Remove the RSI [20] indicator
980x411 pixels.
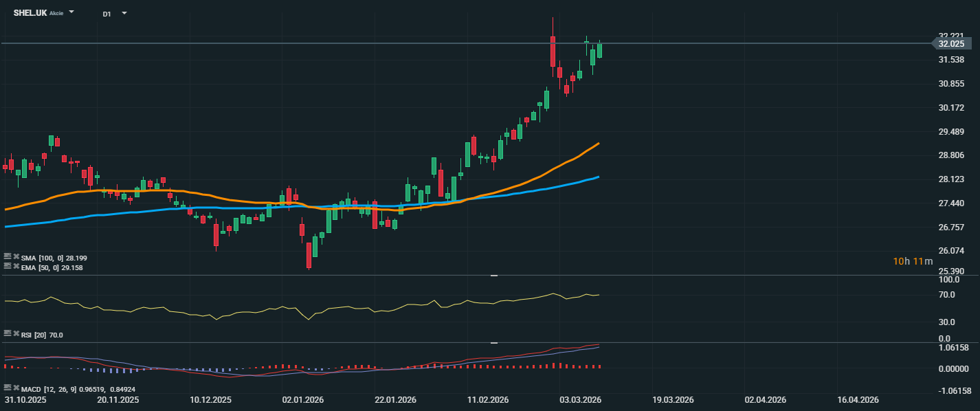click(x=16, y=334)
